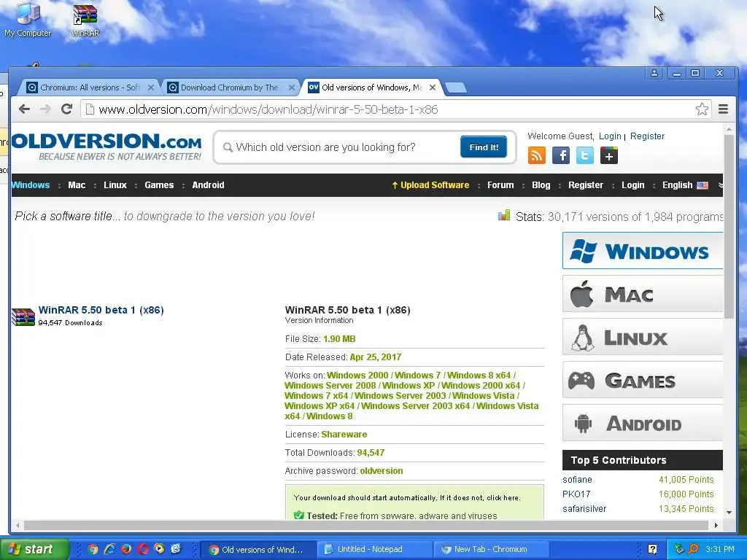
Task: Click the page icon in address bar
Action: pyautogui.click(x=90, y=109)
